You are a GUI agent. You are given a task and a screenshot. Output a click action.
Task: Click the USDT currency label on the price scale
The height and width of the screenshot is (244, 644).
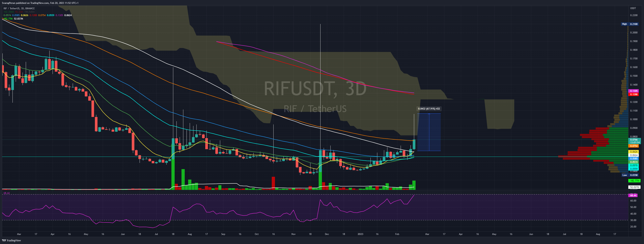click(x=633, y=8)
